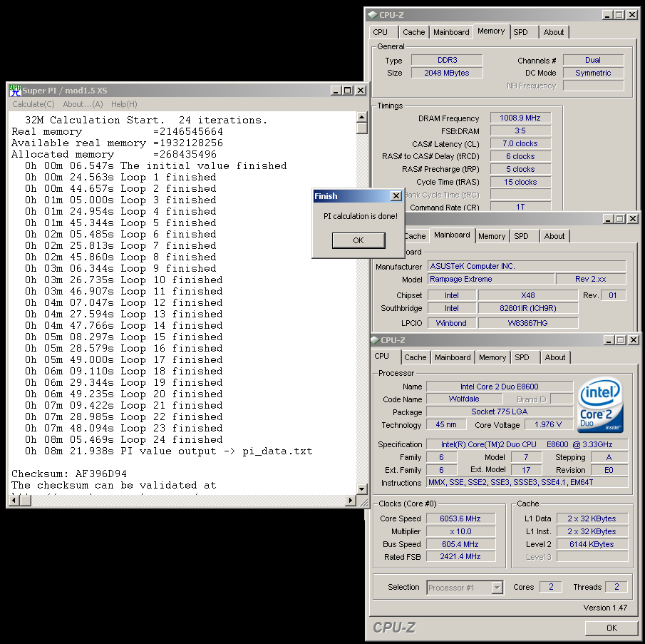The width and height of the screenshot is (645, 644).
Task: Click RAS# Precharge value 5 clocks
Action: 520,169
